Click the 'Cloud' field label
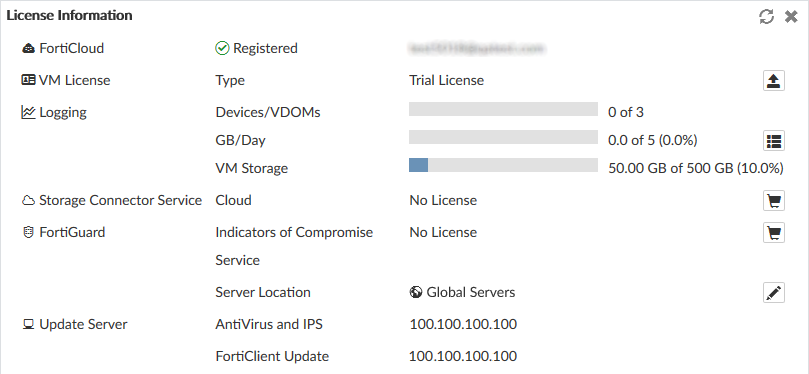Screen dimensions: 809x374 coord(233,200)
